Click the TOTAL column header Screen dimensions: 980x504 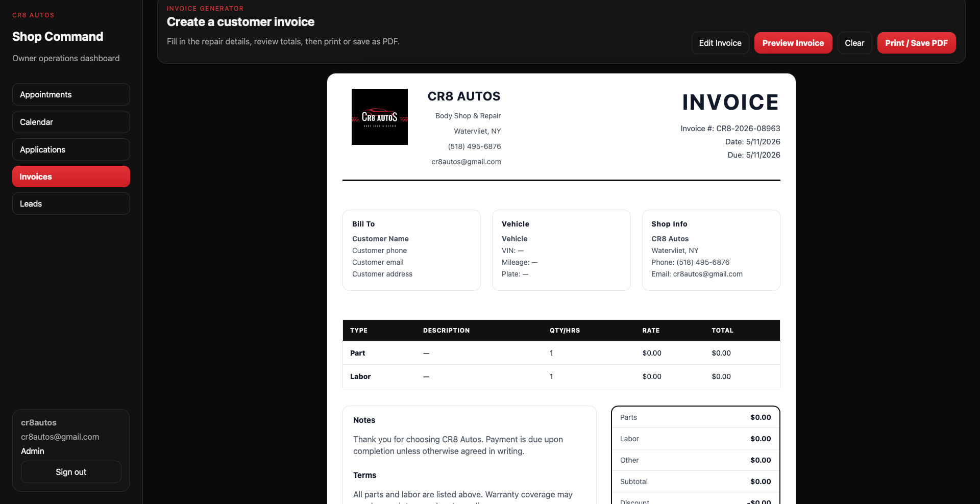(722, 331)
